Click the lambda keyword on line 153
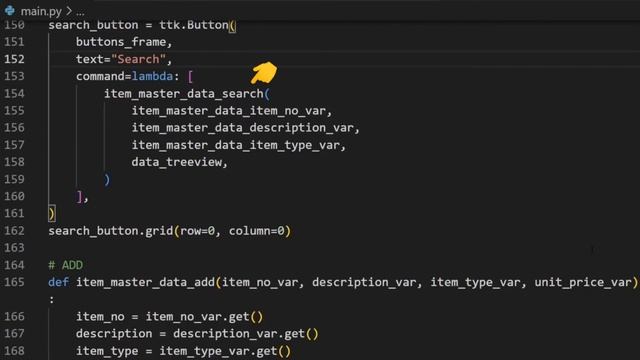The image size is (640, 360). coord(152,76)
